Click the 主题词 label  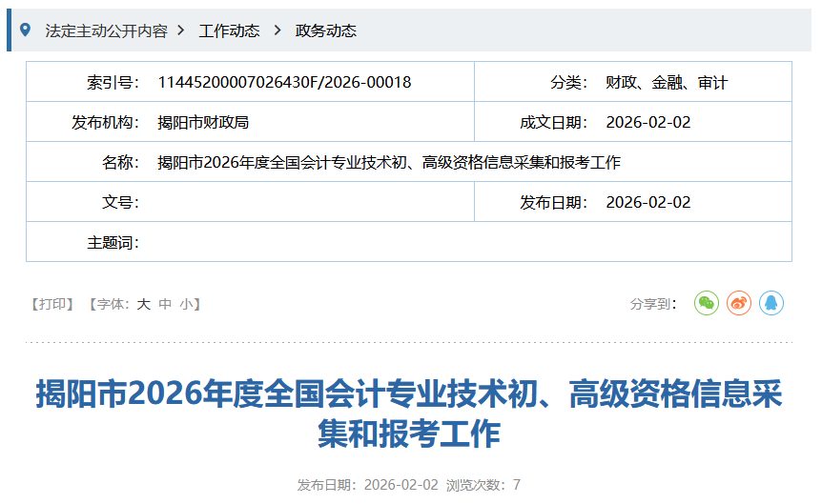(x=113, y=243)
